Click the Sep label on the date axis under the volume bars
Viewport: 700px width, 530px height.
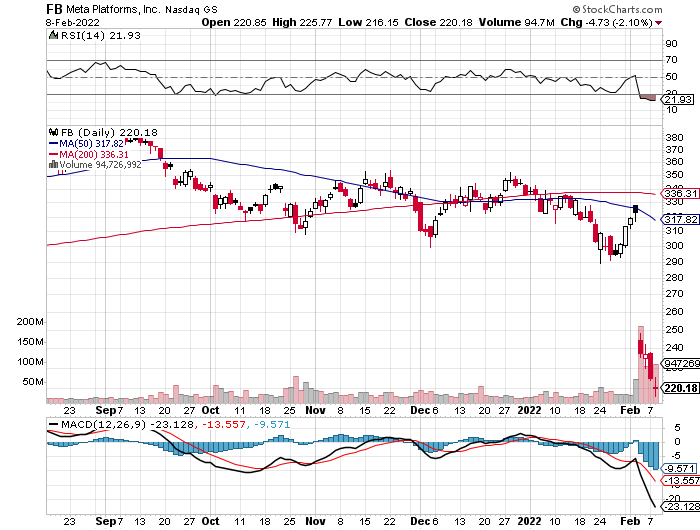(x=106, y=410)
